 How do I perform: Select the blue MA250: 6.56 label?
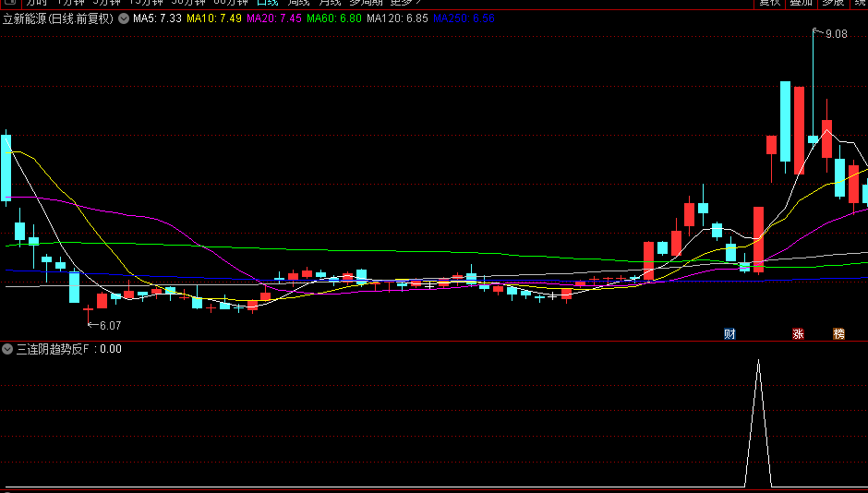[x=464, y=18]
